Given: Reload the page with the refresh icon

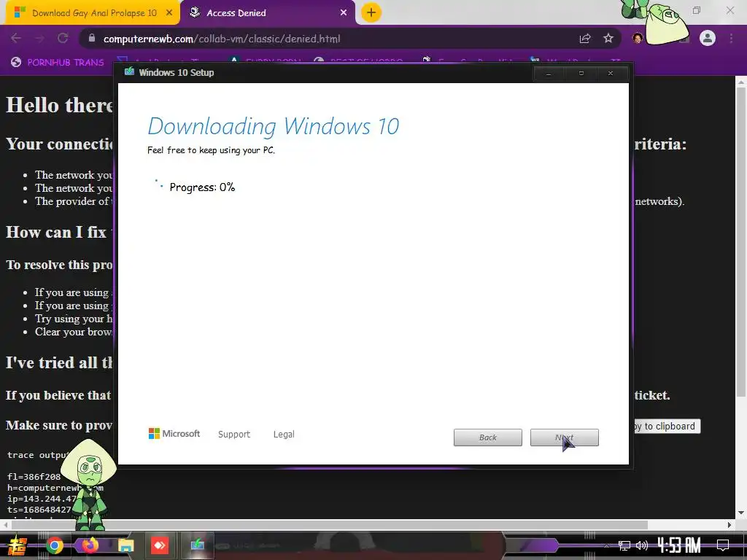Looking at the screenshot, I should click(x=63, y=38).
